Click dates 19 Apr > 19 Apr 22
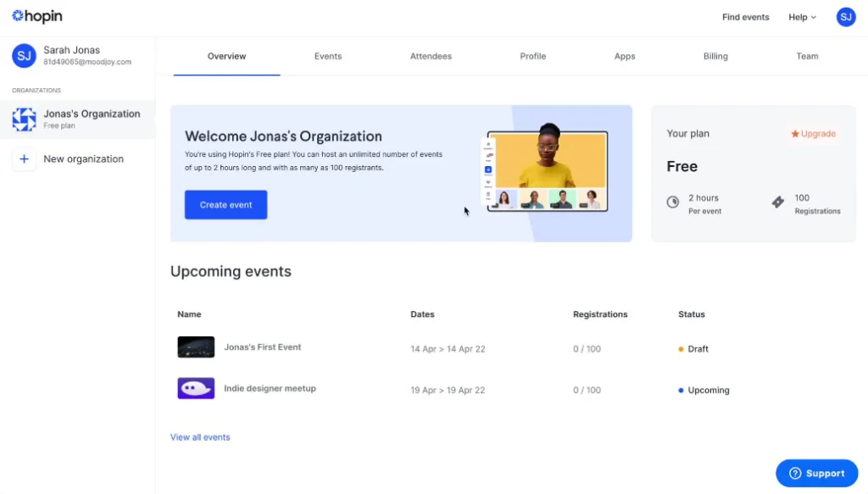This screenshot has height=494, width=868. (448, 390)
